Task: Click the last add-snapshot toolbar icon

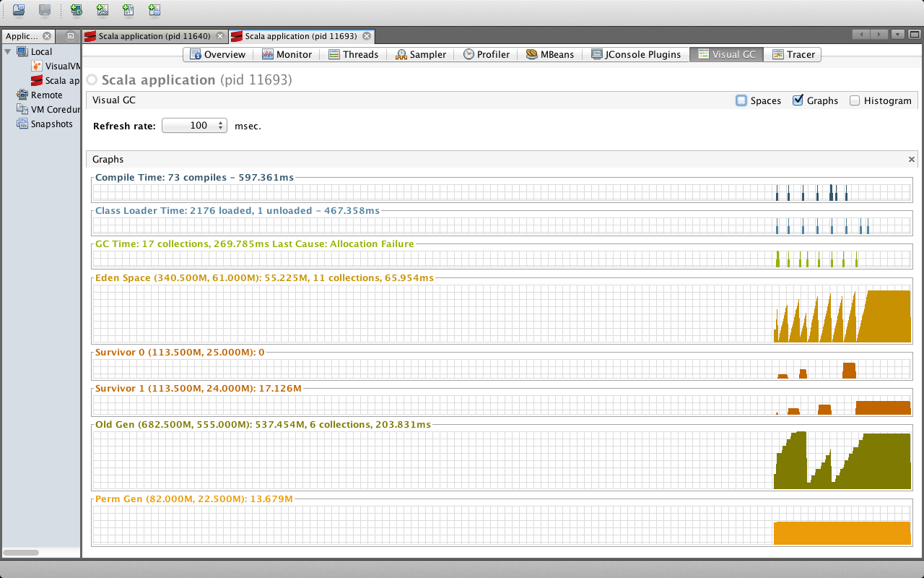Action: coord(154,10)
